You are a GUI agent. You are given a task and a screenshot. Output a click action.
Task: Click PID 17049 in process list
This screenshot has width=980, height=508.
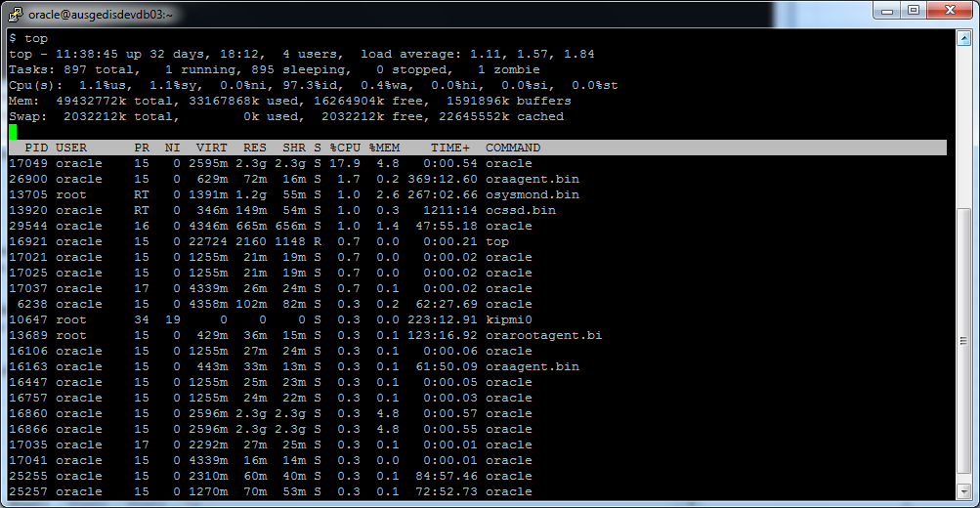point(28,164)
